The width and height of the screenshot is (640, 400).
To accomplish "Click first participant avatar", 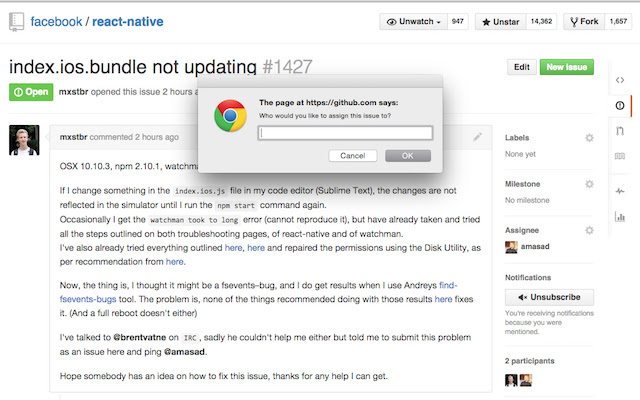I will click(x=511, y=380).
